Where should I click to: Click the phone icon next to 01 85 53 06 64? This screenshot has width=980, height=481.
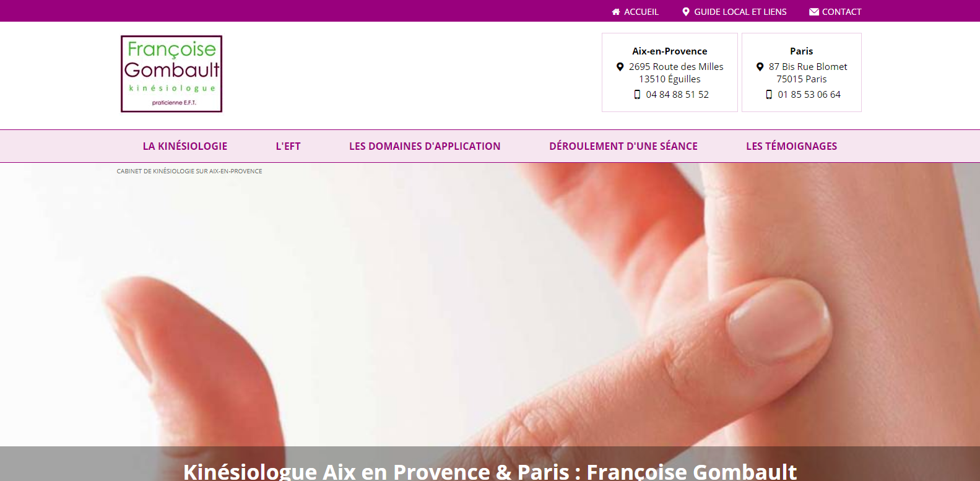(769, 95)
